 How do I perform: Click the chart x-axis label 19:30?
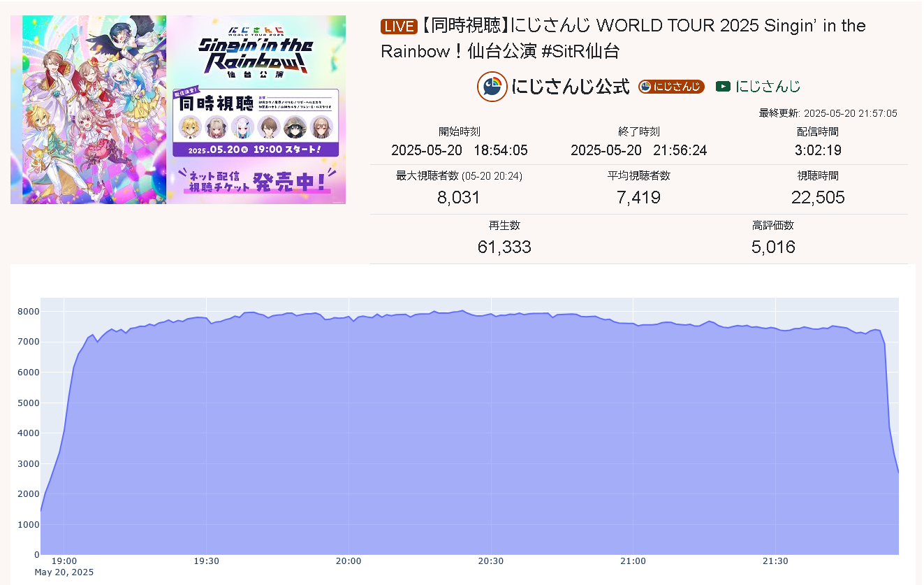[206, 561]
